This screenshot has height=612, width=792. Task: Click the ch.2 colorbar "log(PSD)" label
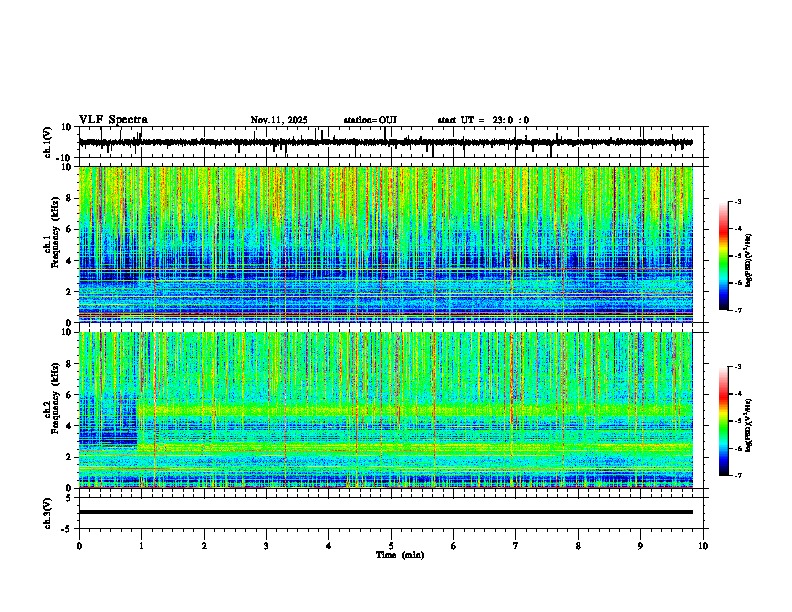click(749, 425)
